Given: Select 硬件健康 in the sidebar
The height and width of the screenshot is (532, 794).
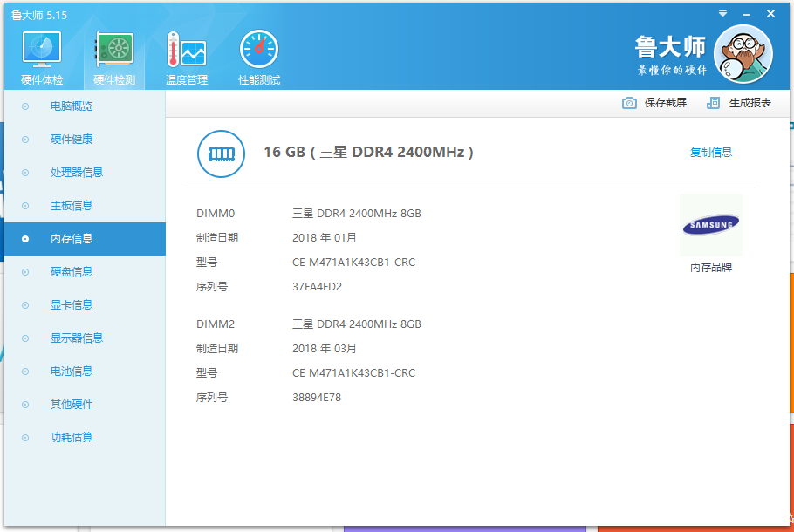Looking at the screenshot, I should [x=86, y=140].
